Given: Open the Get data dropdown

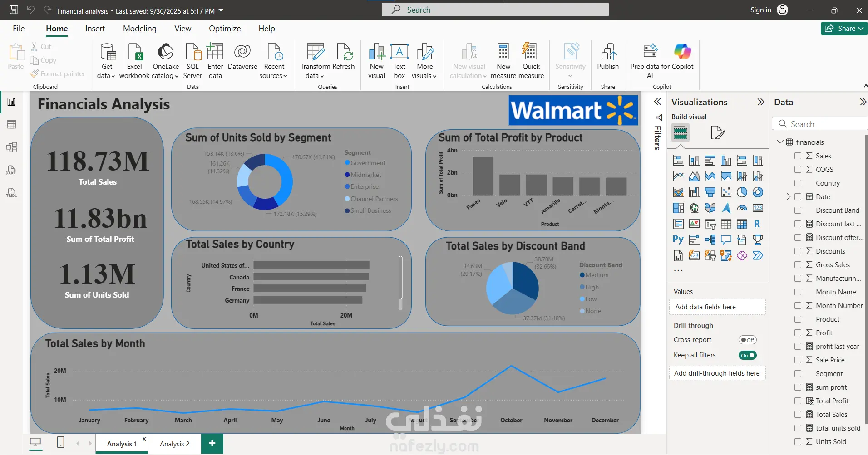Looking at the screenshot, I should tap(106, 61).
